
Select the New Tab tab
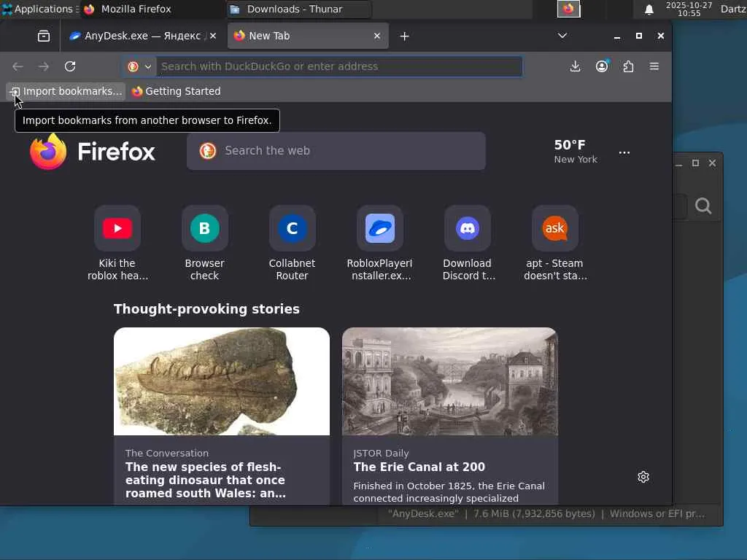point(308,36)
